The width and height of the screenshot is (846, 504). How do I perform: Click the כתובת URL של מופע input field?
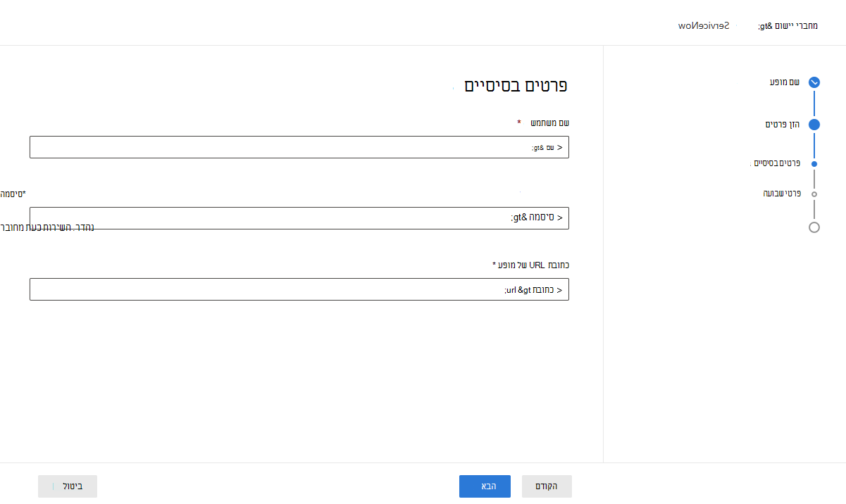click(299, 289)
